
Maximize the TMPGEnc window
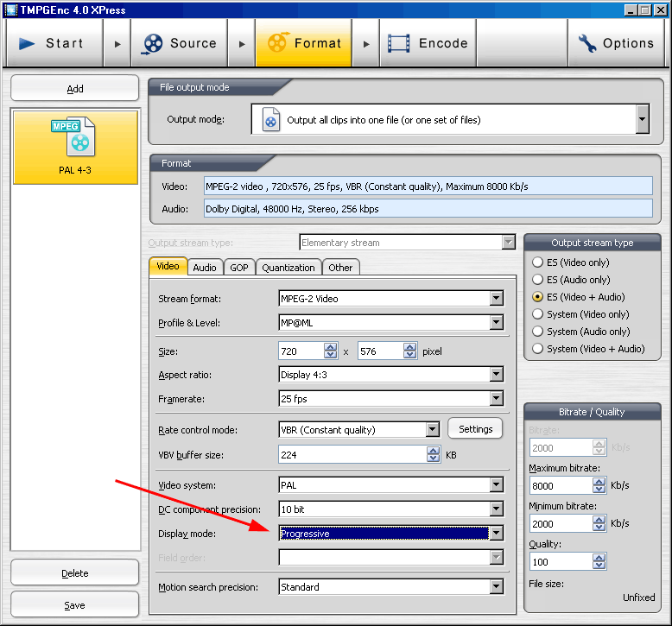(645, 9)
